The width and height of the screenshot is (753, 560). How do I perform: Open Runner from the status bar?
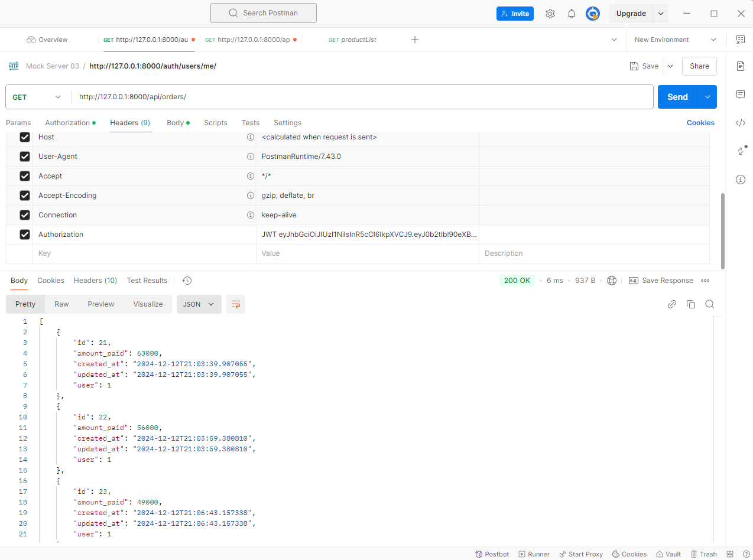(x=534, y=554)
